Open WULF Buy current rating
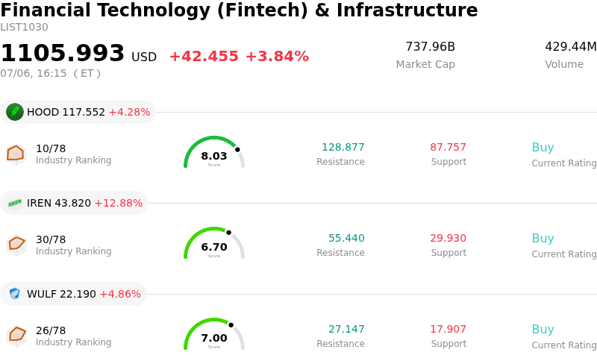The height and width of the screenshot is (364, 597). click(543, 330)
